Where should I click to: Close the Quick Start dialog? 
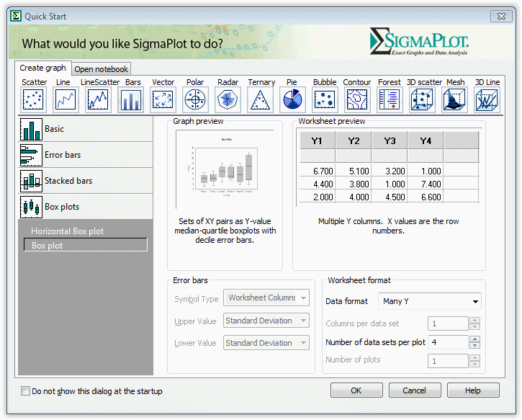pos(501,17)
